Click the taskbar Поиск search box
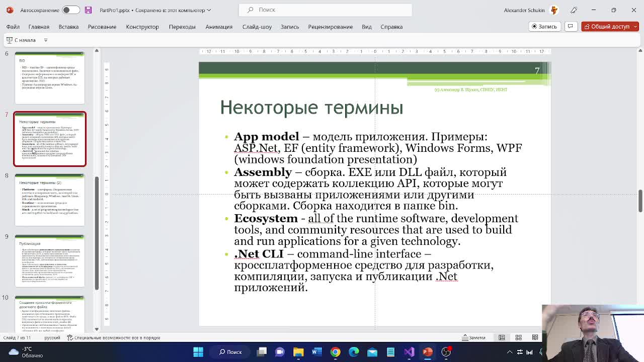Screen dimensions: 644x362 click(x=230, y=352)
